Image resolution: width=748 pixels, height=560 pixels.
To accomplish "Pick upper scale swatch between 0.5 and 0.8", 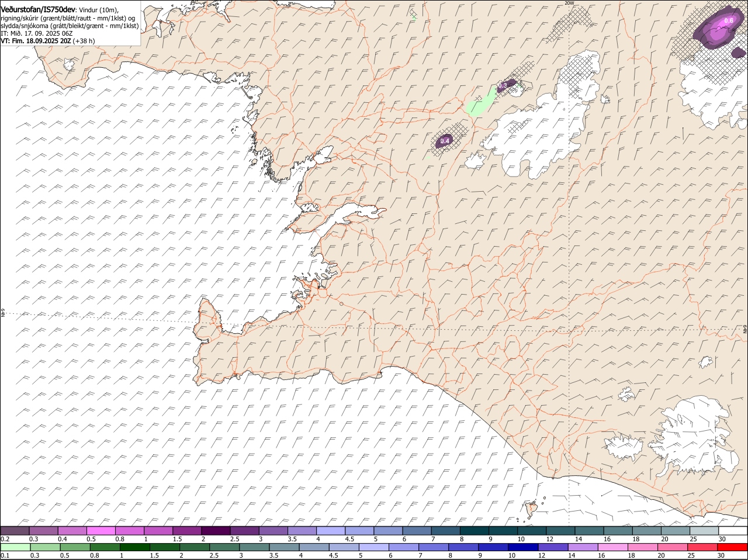I will 101,531.
